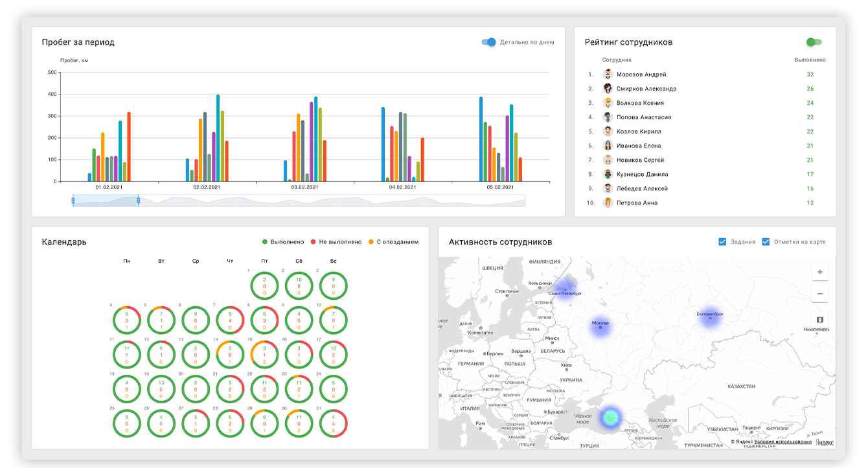Click the name 'Кузнецов Данила'
Screen dimensions: 868x468
pos(643,174)
